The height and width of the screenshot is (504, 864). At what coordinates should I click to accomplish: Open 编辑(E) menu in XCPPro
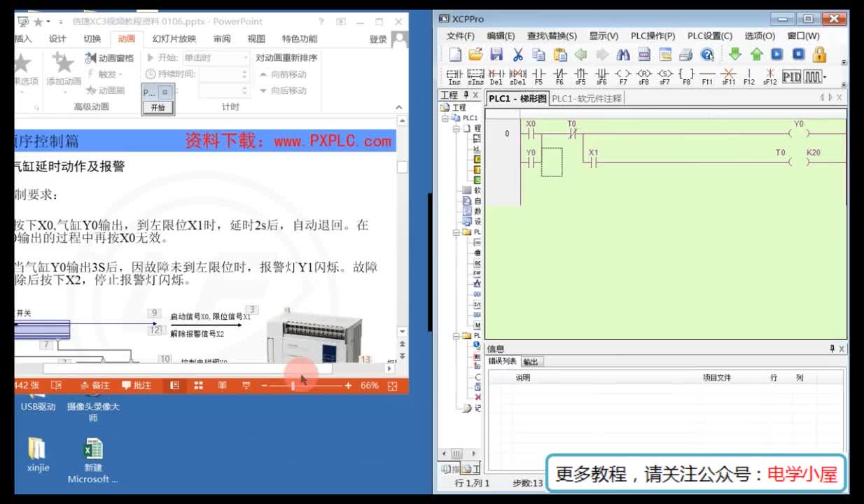click(501, 36)
